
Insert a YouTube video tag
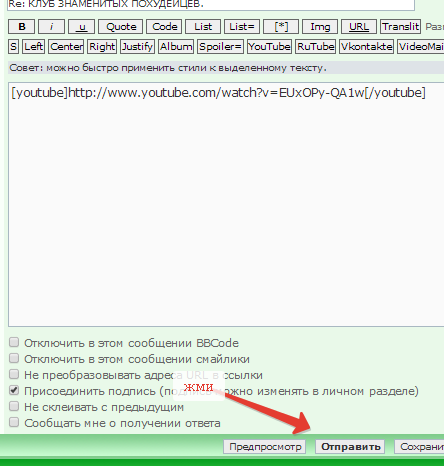pyautogui.click(x=269, y=46)
